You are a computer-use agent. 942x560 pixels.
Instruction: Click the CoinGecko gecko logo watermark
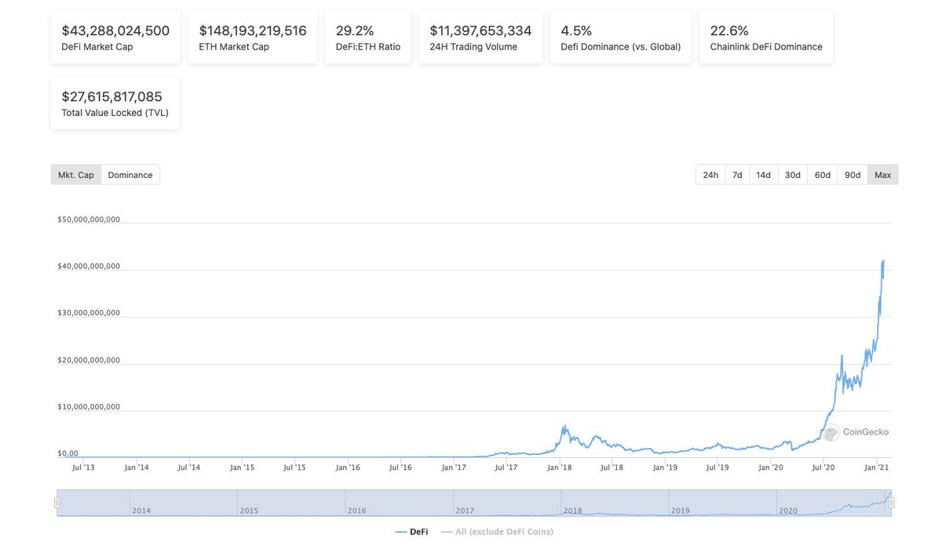pos(831,432)
